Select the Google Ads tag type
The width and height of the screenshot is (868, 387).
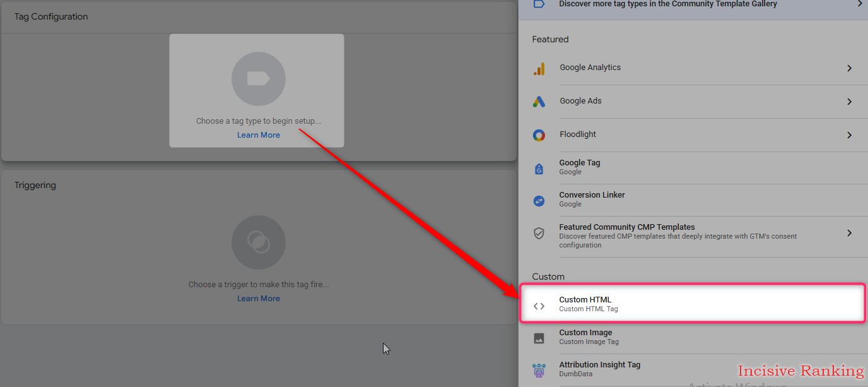point(693,102)
